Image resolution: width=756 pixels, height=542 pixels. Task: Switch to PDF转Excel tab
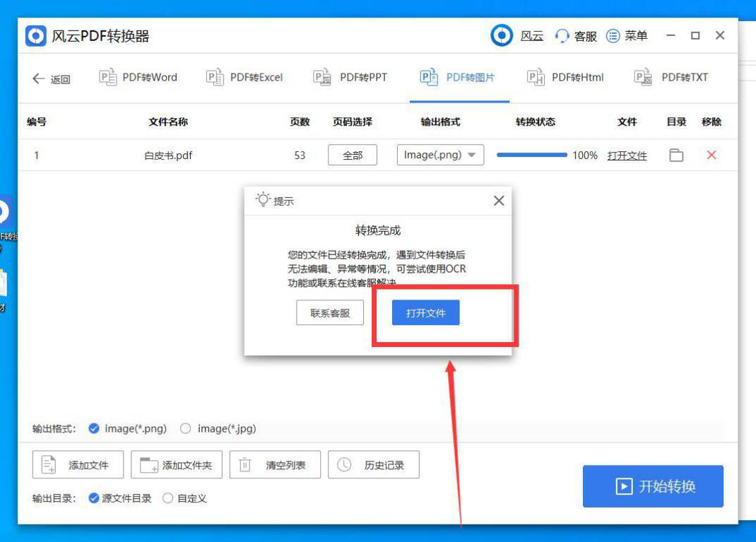[x=244, y=78]
